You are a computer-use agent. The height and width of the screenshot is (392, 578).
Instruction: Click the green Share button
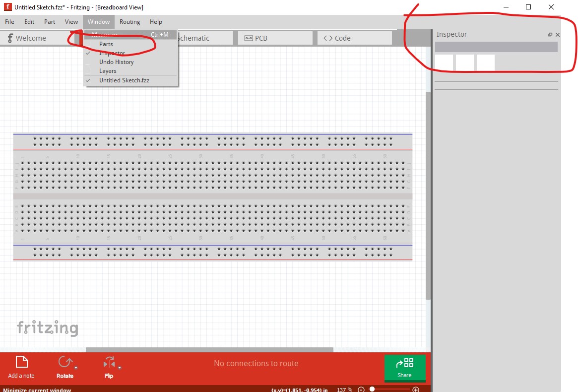tap(404, 368)
